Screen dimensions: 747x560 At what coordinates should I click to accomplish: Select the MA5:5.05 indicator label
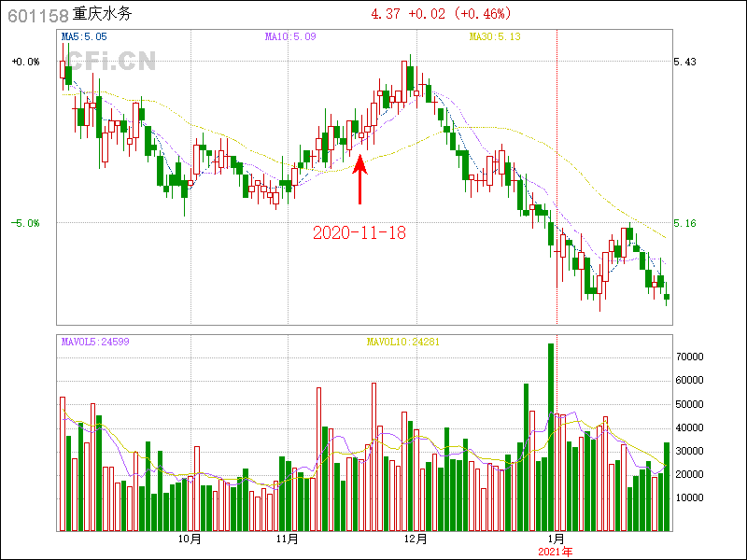[83, 37]
